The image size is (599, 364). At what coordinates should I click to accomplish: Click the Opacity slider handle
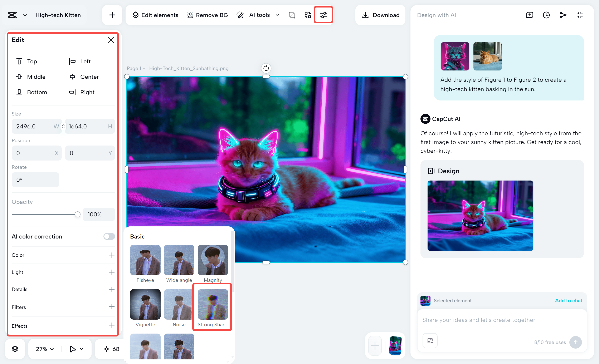77,214
